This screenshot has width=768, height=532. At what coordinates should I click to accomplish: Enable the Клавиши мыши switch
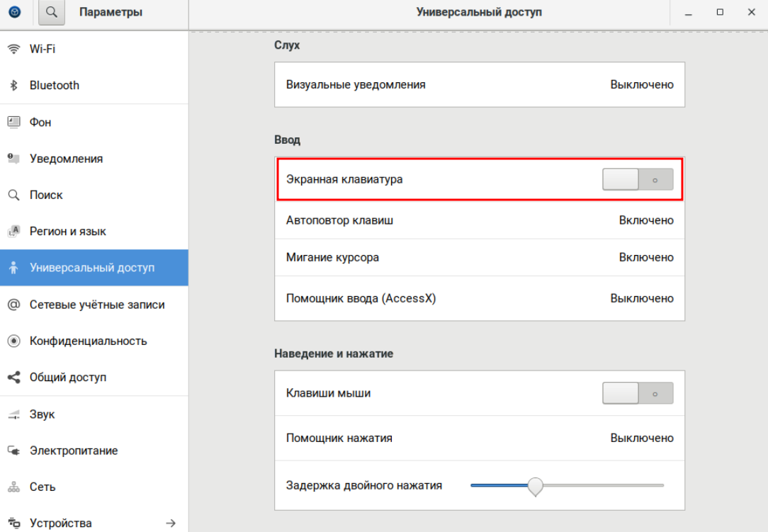tap(638, 393)
